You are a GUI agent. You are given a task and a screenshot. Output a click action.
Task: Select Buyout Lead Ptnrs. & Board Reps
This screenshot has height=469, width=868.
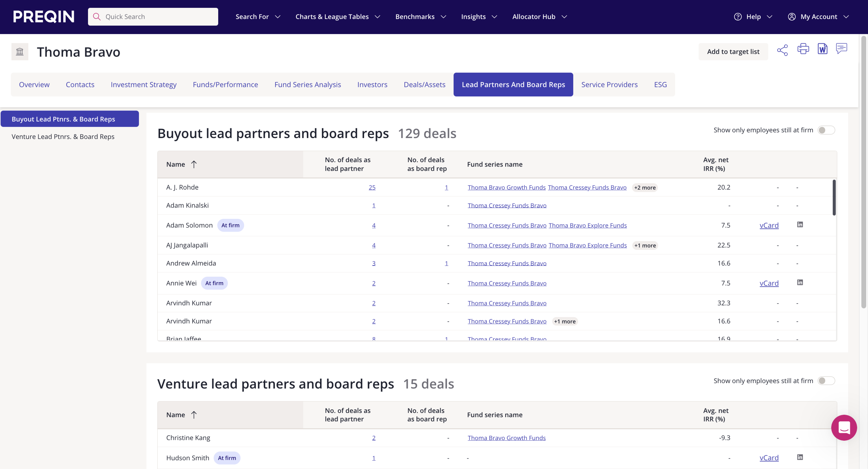pos(70,119)
